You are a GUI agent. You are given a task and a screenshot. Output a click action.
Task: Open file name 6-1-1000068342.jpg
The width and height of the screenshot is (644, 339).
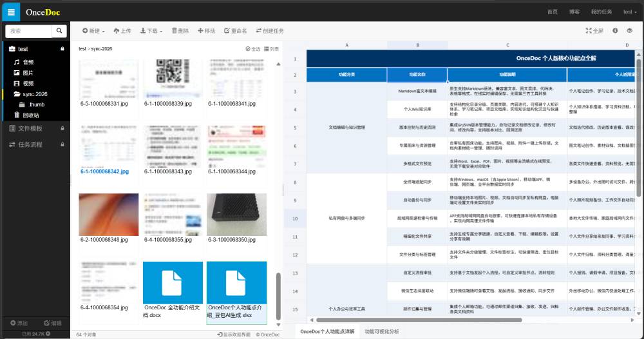coord(105,172)
